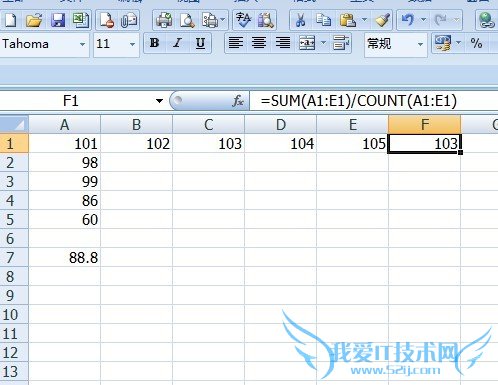Select cell B1 containing 102
The image size is (498, 385).
click(137, 144)
